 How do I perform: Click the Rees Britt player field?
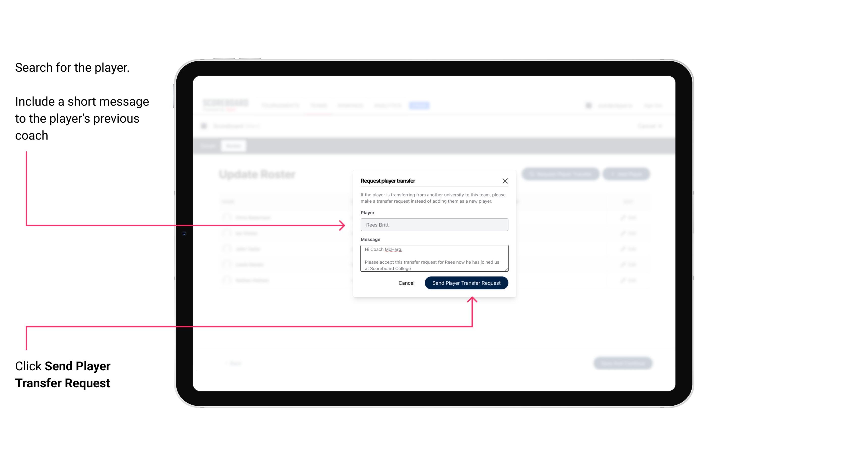[x=433, y=225]
